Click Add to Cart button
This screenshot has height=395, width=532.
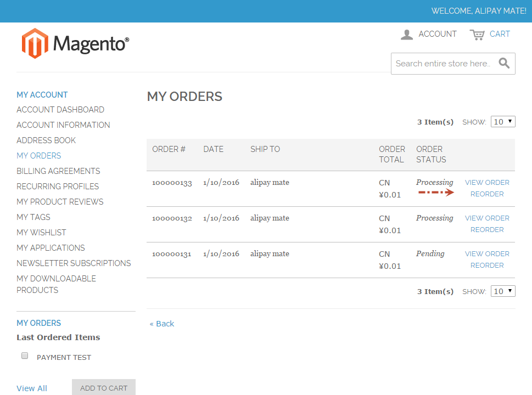coord(103,387)
